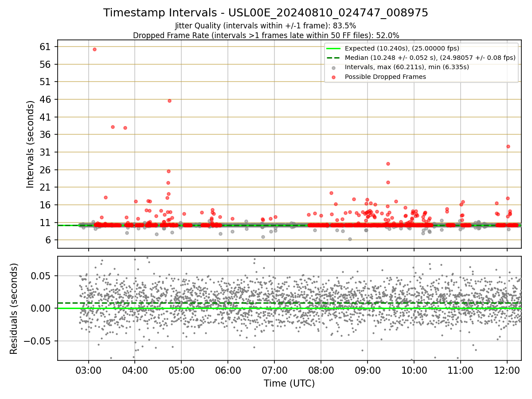Screen dimensions: 532x399
Task: Click the red outlier point near 46 seconds
Action: [x=169, y=101]
